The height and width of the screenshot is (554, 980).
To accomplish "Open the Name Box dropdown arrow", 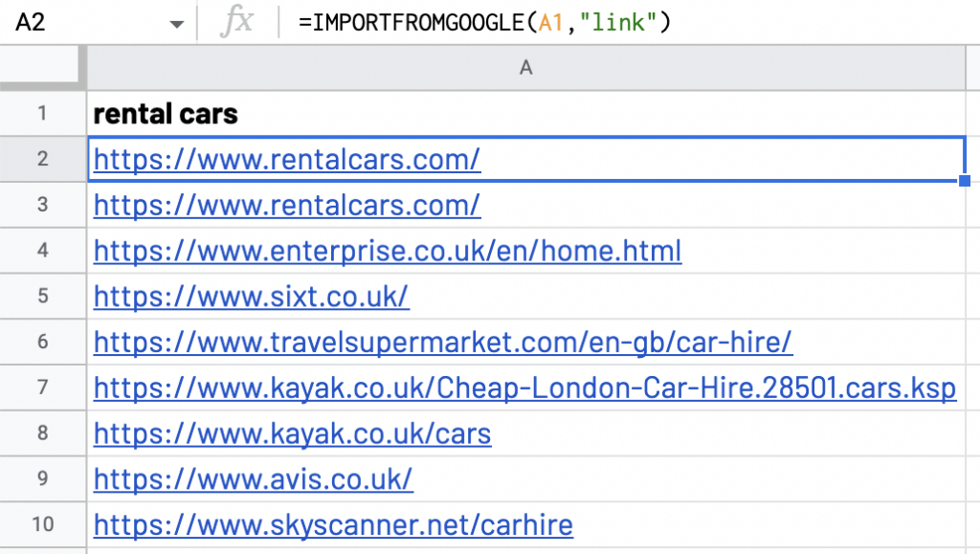I will pos(176,21).
